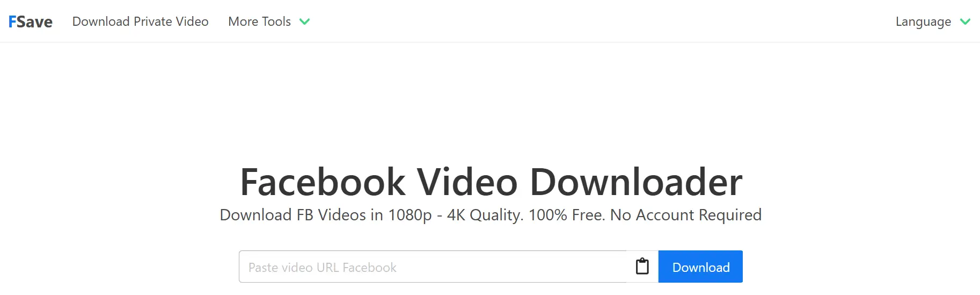980x295 pixels.
Task: Click the green chevron beside Language
Action: click(x=965, y=21)
